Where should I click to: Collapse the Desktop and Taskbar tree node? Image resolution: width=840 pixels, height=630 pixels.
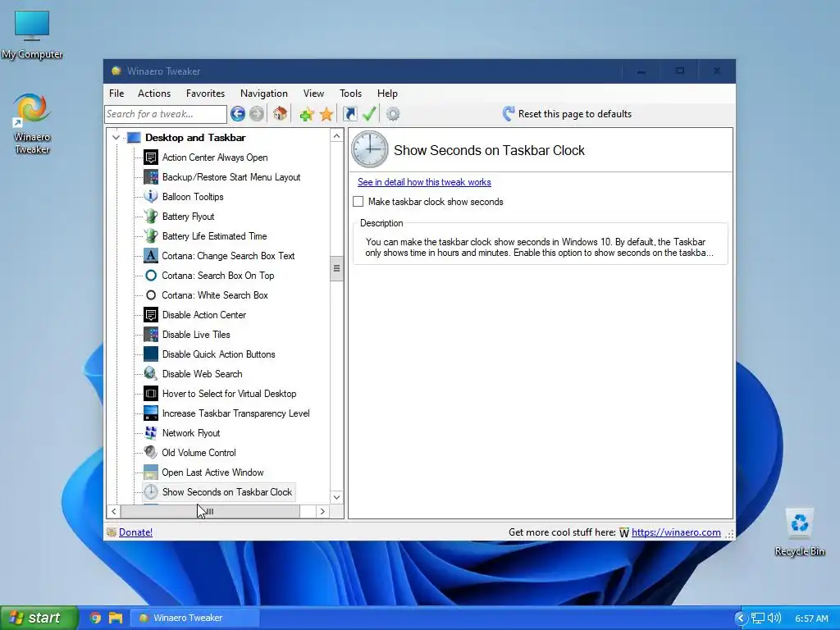(116, 138)
